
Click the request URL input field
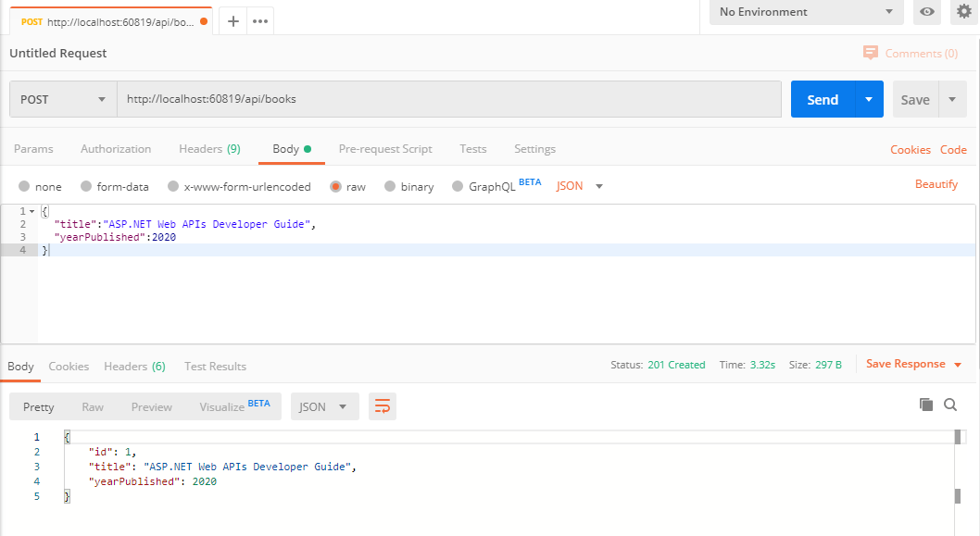(x=448, y=99)
